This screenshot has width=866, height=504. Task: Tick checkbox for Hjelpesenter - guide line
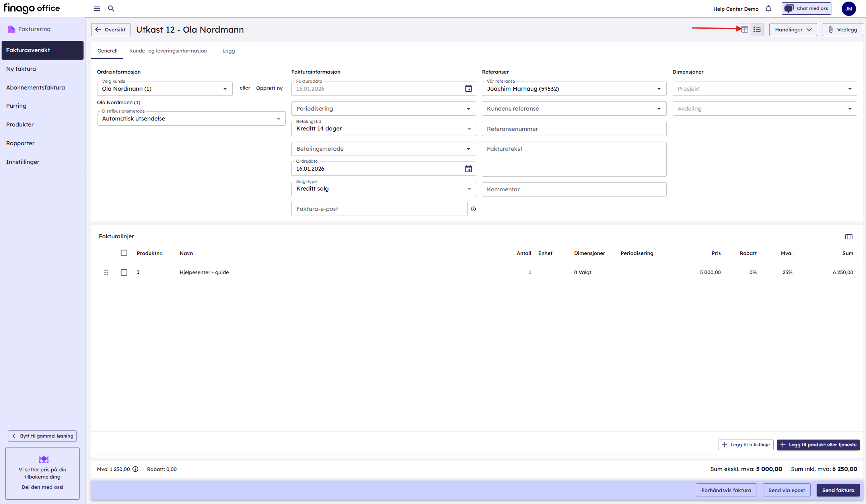124,272
